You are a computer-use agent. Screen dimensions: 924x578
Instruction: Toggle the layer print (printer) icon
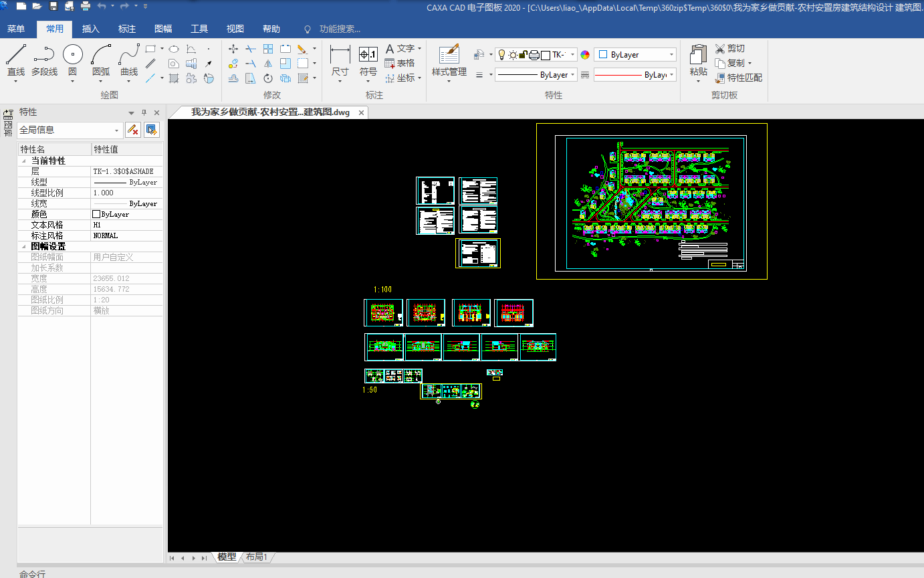pos(534,55)
